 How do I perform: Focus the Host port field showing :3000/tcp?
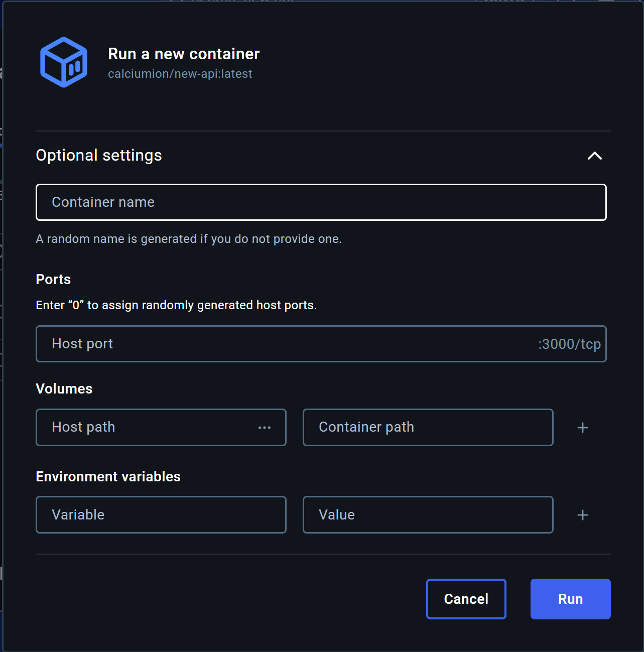click(x=321, y=344)
